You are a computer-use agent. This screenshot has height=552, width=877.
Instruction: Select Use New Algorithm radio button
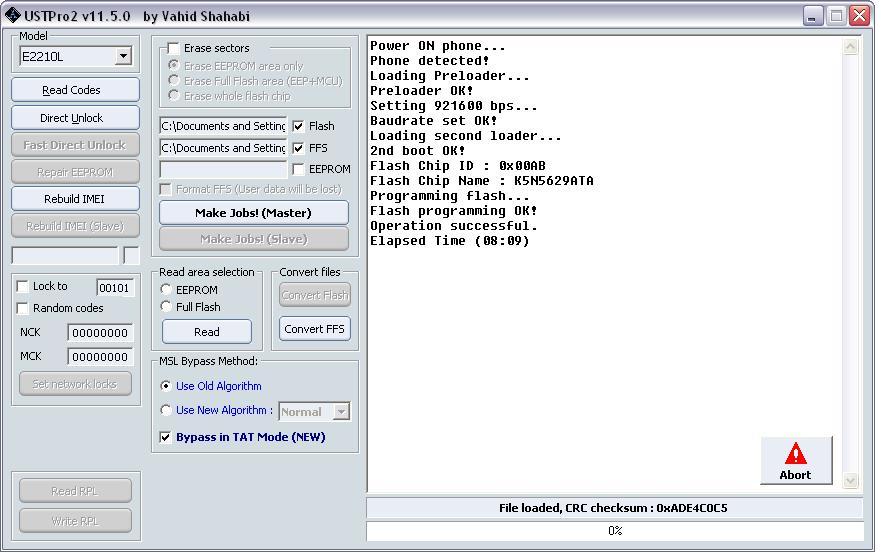166,410
